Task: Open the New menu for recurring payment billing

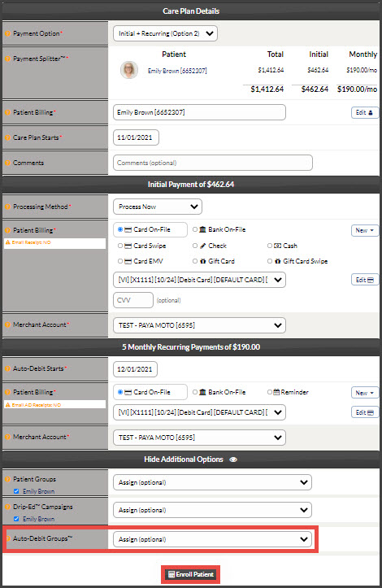Action: coord(364,393)
